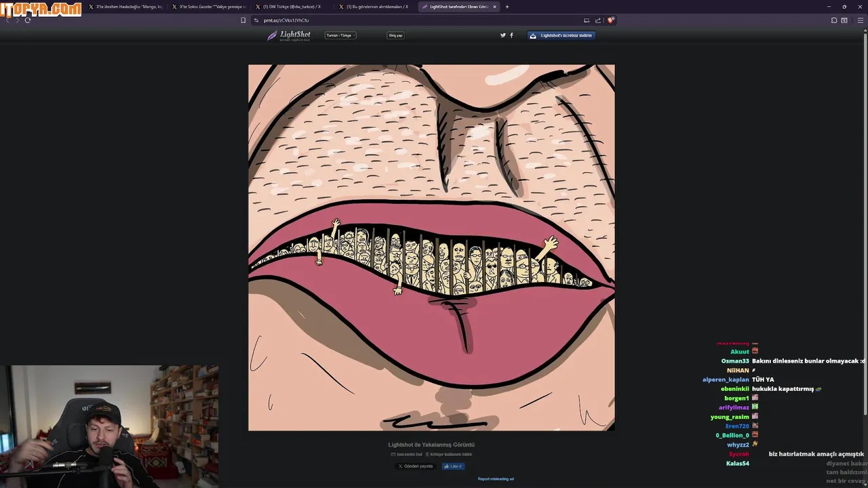Click the picture-in-picture icon in the address bar

coord(587,20)
